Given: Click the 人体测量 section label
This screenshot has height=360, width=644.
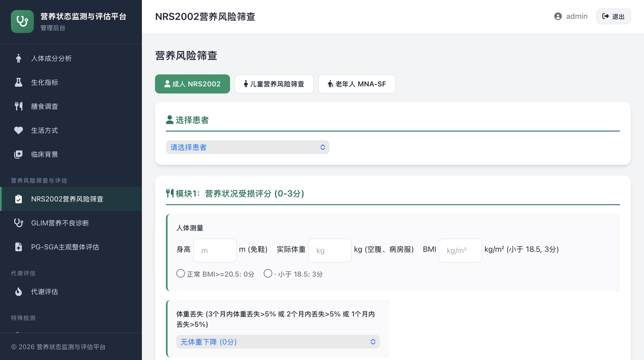Looking at the screenshot, I should [190, 228].
